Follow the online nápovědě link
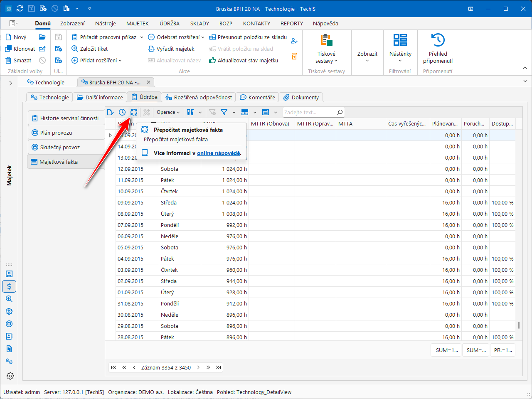This screenshot has height=399, width=532. [x=218, y=153]
